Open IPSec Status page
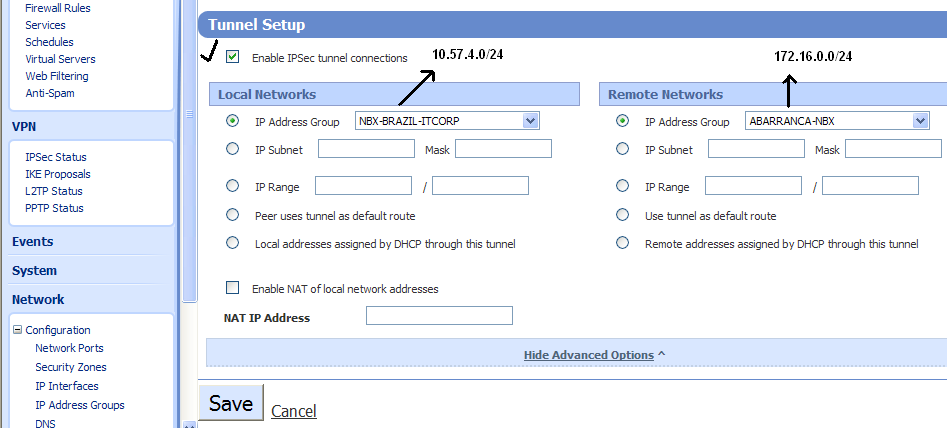947x428 pixels. click(56, 157)
